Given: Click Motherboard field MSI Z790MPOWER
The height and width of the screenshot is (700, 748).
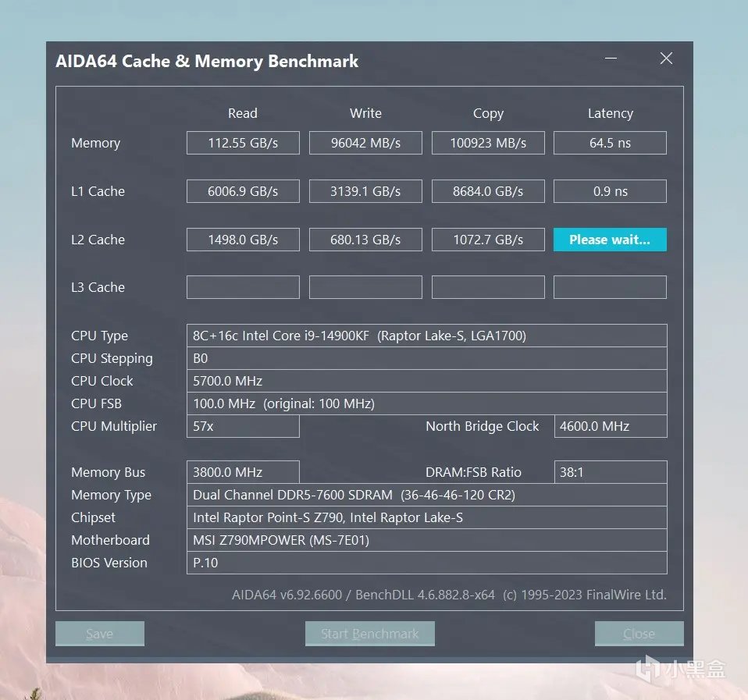Looking at the screenshot, I should point(426,540).
